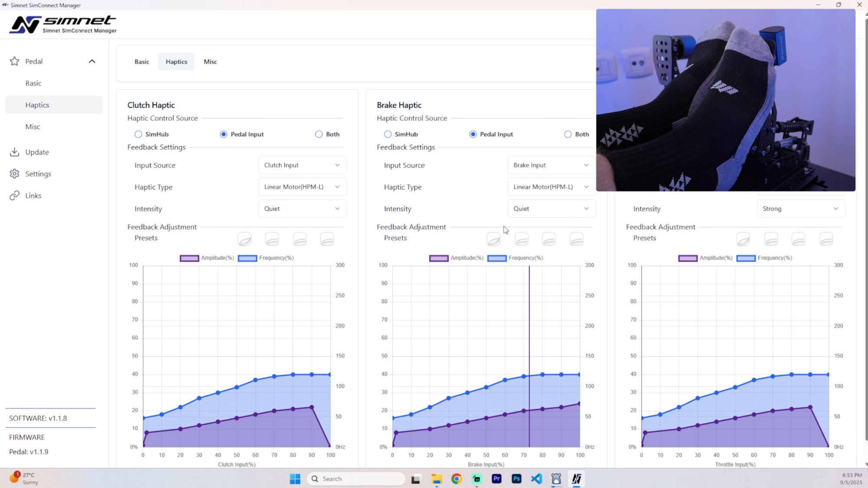
Task: Open Intensity Strong dropdown
Action: click(801, 209)
